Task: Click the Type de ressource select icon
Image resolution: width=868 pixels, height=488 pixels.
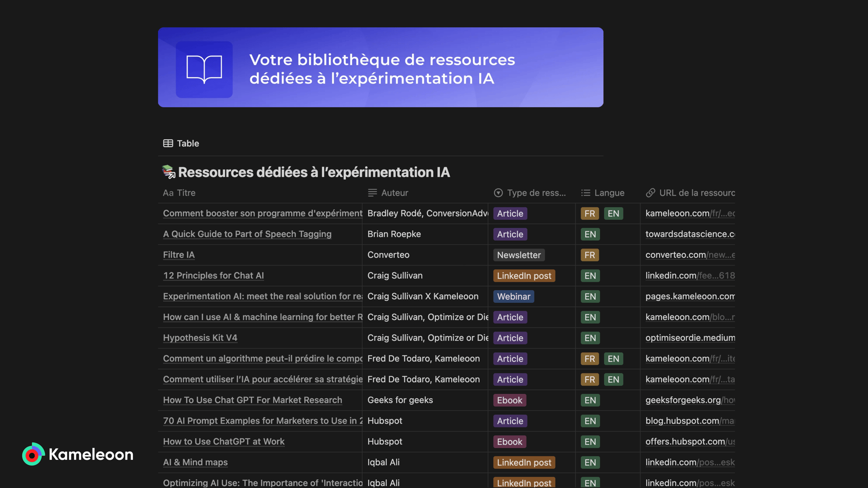Action: pos(498,193)
